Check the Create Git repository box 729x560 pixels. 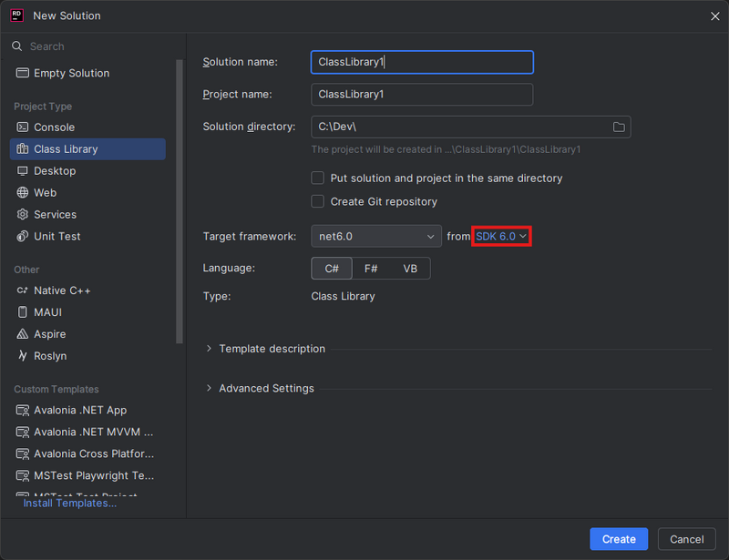click(x=317, y=201)
